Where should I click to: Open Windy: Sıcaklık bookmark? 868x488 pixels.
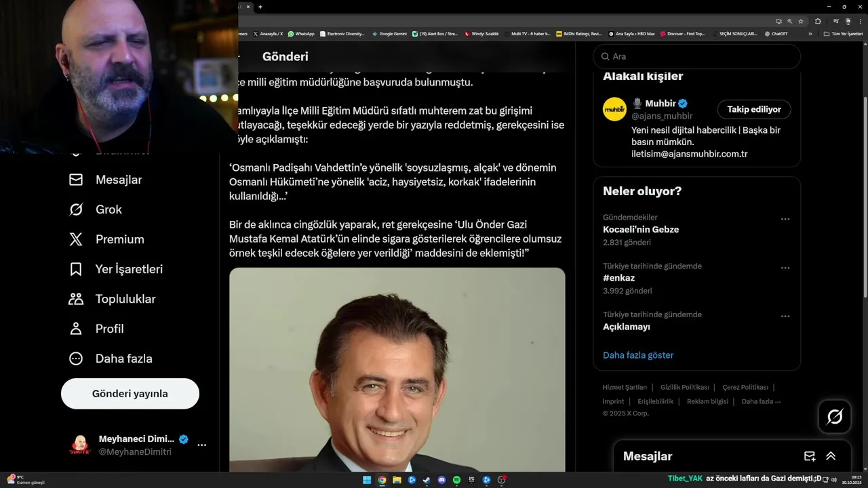481,33
